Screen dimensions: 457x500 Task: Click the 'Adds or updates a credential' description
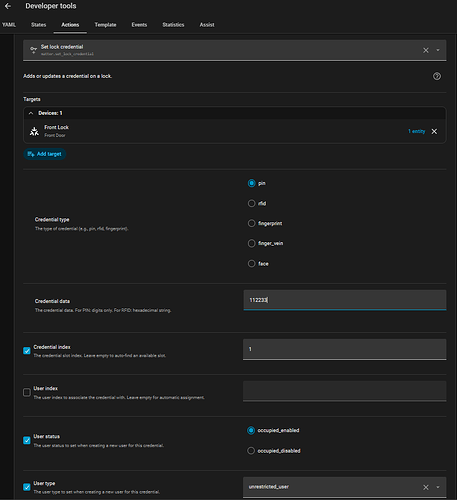coord(67,76)
